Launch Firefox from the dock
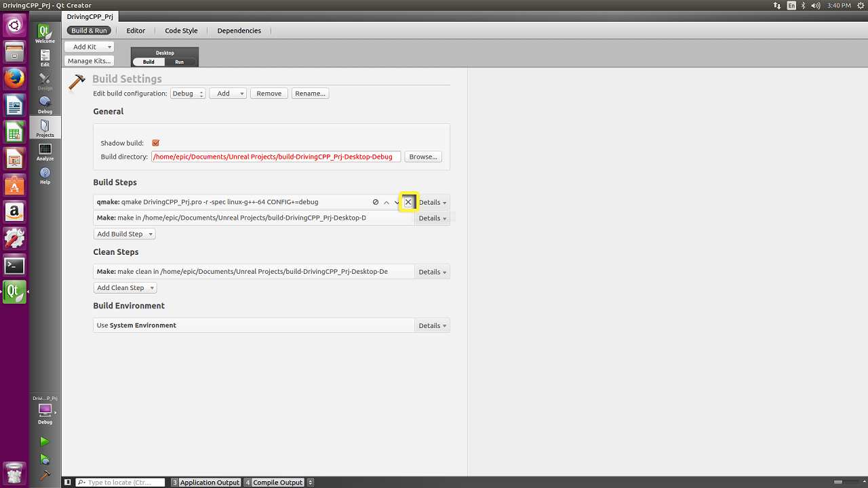The image size is (868, 488). pyautogui.click(x=14, y=78)
